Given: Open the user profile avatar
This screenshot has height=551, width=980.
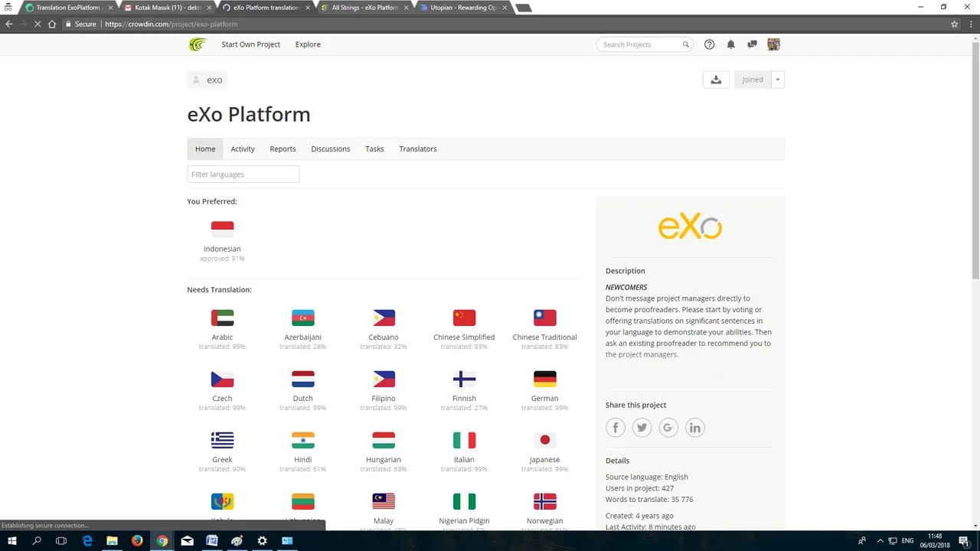Looking at the screenshot, I should [773, 44].
